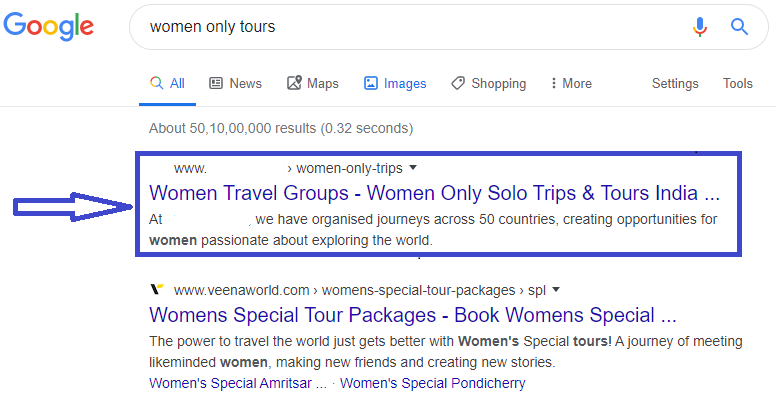Open the search Tools menu
This screenshot has width=776, height=397.
point(737,83)
